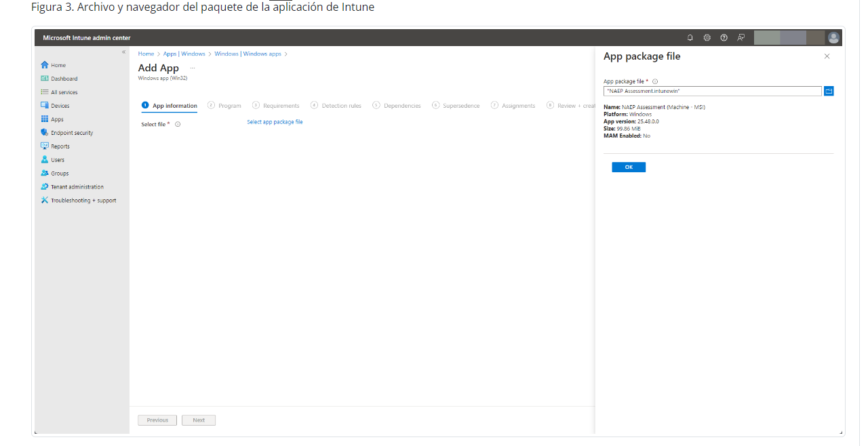This screenshot has height=446, width=868.
Task: Open Dashboard in the left sidebar
Action: pyautogui.click(x=59, y=79)
